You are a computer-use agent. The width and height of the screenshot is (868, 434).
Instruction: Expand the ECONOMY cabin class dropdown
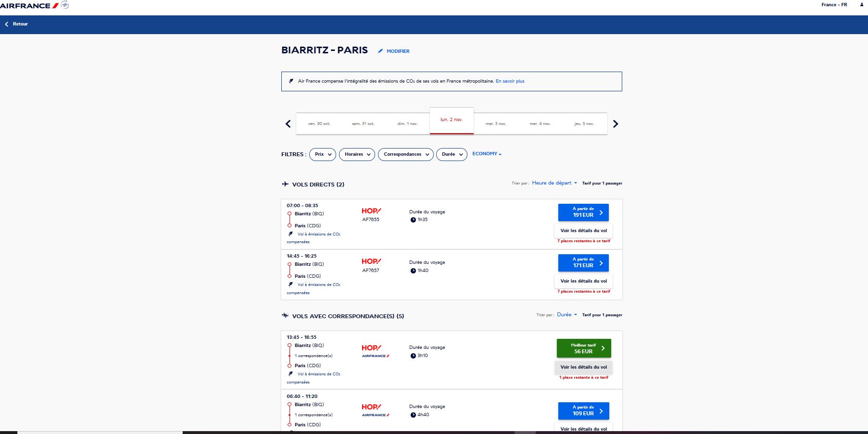[x=487, y=154]
